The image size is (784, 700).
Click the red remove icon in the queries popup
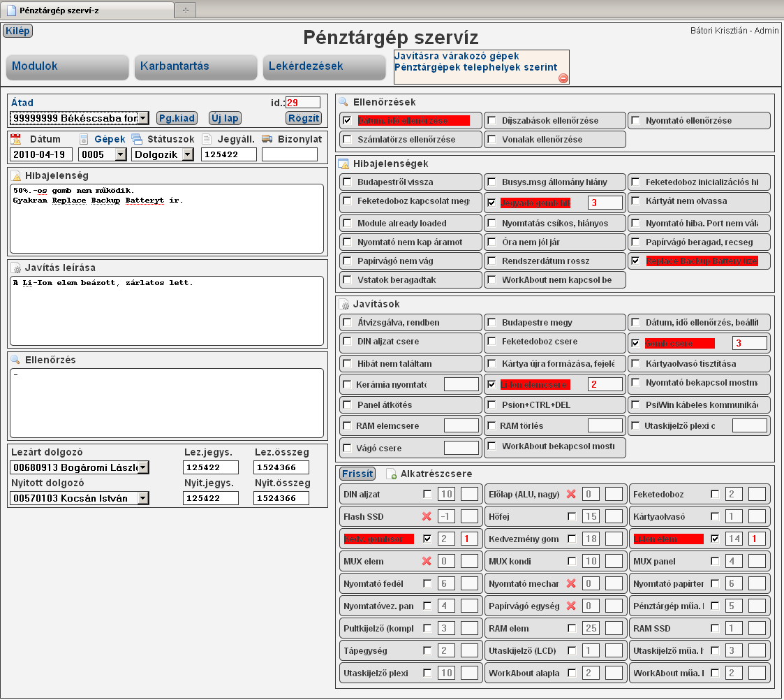point(563,78)
